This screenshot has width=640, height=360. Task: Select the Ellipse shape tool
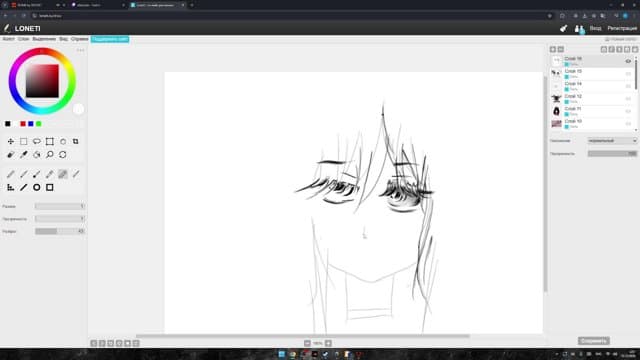[37, 187]
